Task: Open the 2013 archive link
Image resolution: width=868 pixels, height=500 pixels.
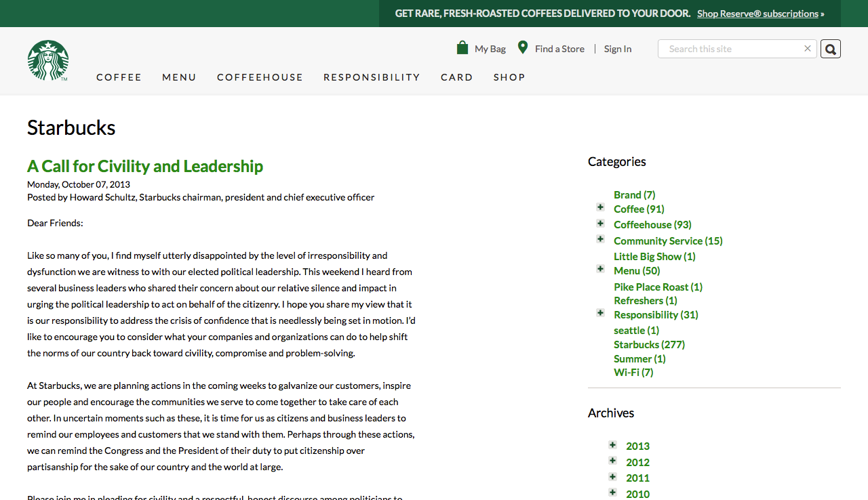Action: (637, 446)
